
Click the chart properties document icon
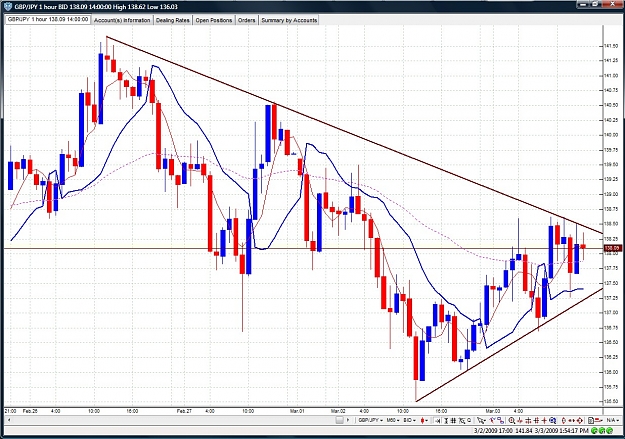point(591,420)
